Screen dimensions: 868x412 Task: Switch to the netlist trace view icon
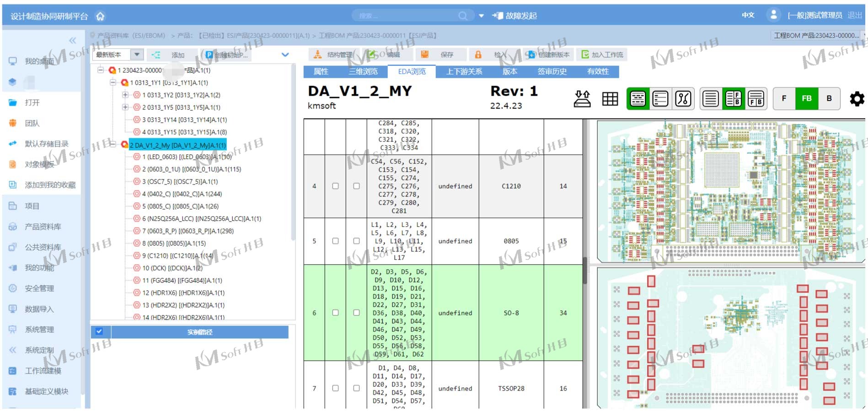click(x=683, y=98)
